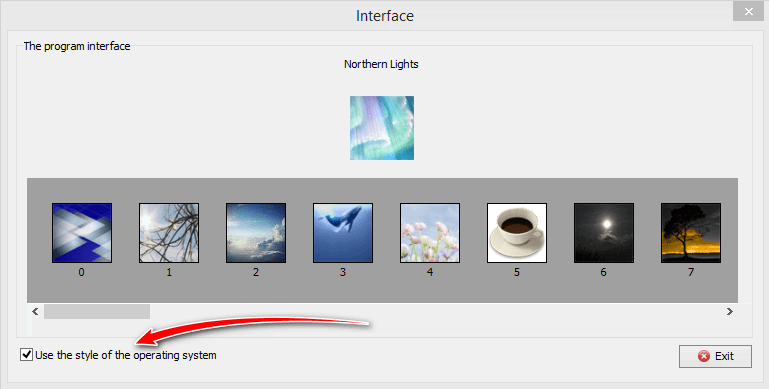Click the number 0 label under thumbnail
The image size is (769, 389).
(x=81, y=272)
